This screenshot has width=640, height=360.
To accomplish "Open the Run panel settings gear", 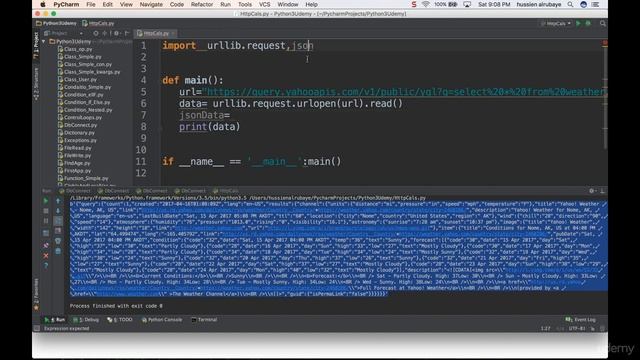I will [x=591, y=191].
